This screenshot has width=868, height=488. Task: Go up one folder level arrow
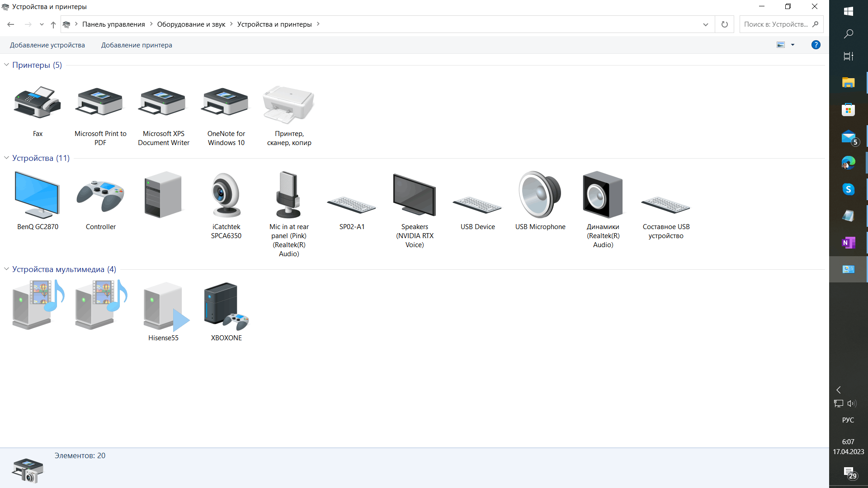coord(53,24)
